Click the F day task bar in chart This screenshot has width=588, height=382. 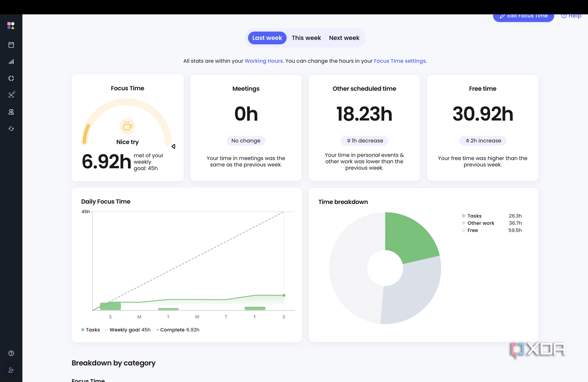(255, 308)
